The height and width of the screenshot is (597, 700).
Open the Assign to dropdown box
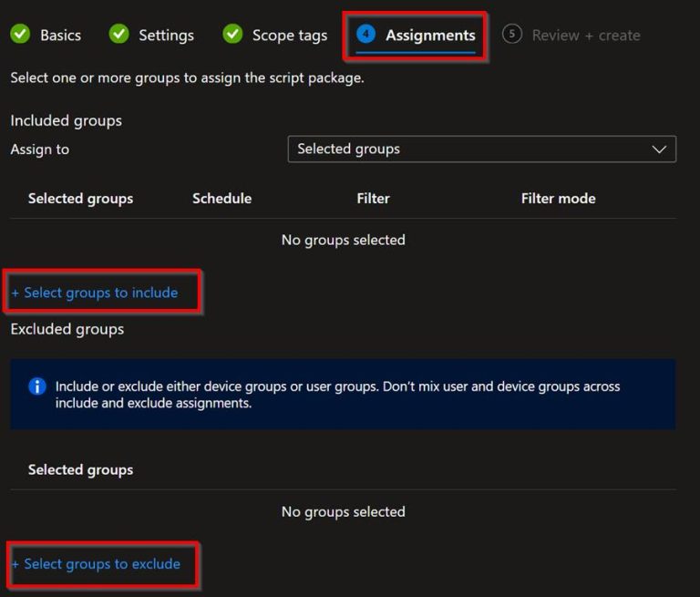(x=481, y=149)
